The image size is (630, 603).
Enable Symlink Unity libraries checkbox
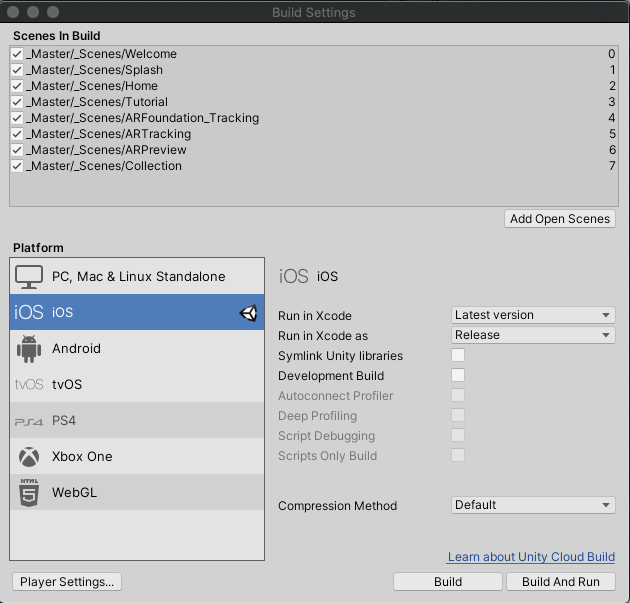(458, 355)
